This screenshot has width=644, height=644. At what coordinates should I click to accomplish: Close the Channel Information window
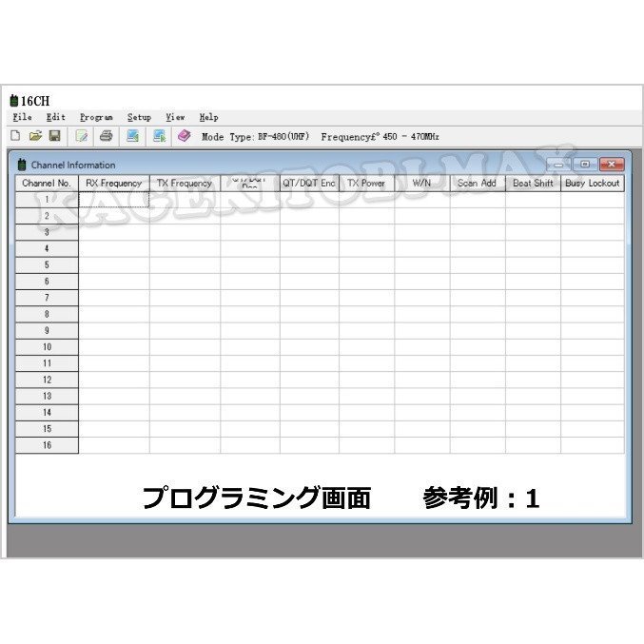(612, 165)
